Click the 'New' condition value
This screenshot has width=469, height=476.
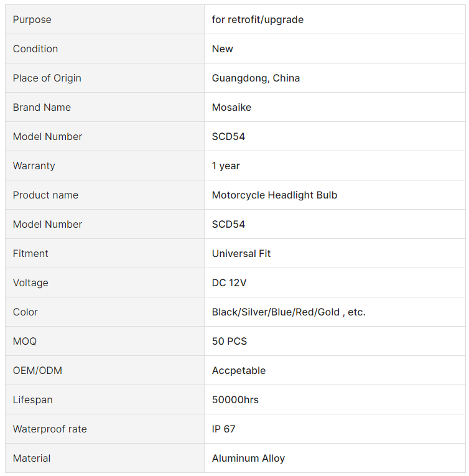pos(222,49)
